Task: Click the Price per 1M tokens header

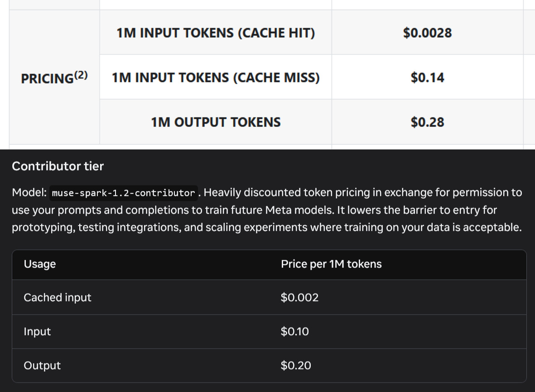Action: (331, 264)
